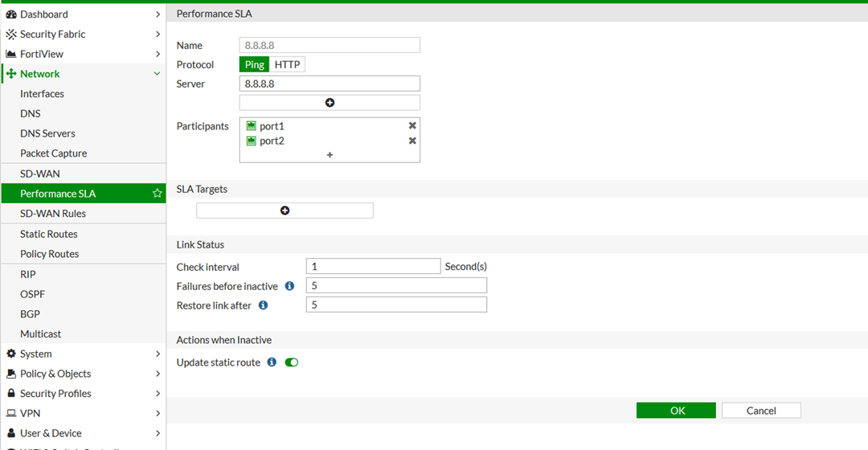The height and width of the screenshot is (450, 868).
Task: Collapse the Network menu section
Action: click(x=157, y=74)
